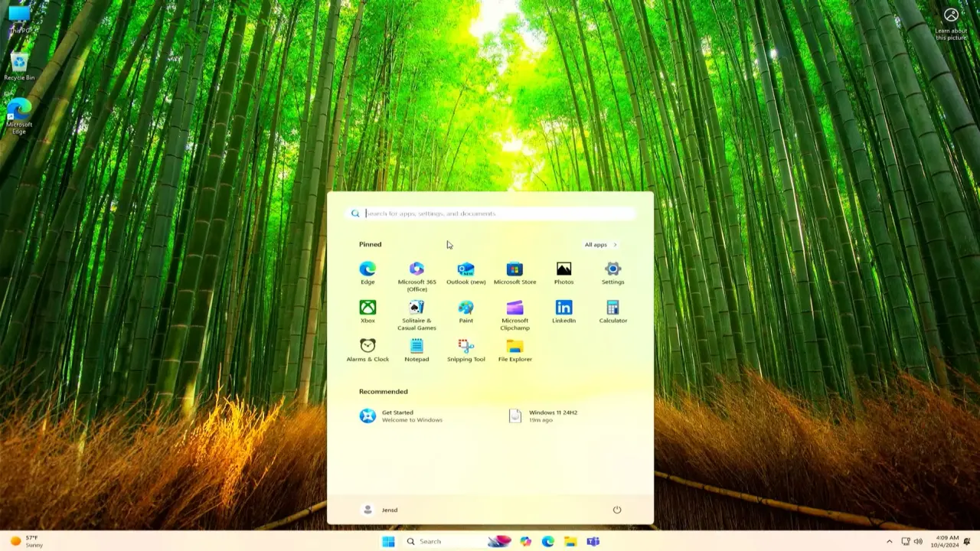Launch the Xbox app
Image resolution: width=980 pixels, height=551 pixels.
(367, 311)
